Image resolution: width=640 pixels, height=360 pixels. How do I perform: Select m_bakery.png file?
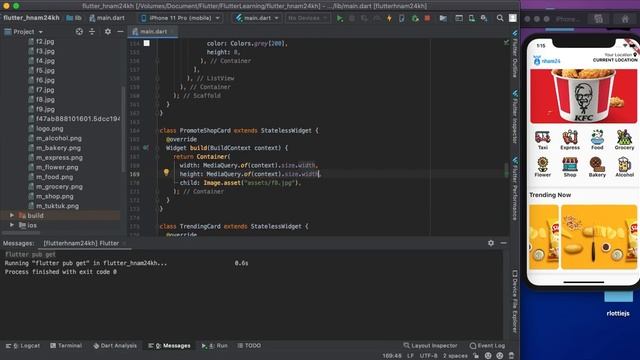coord(58,148)
